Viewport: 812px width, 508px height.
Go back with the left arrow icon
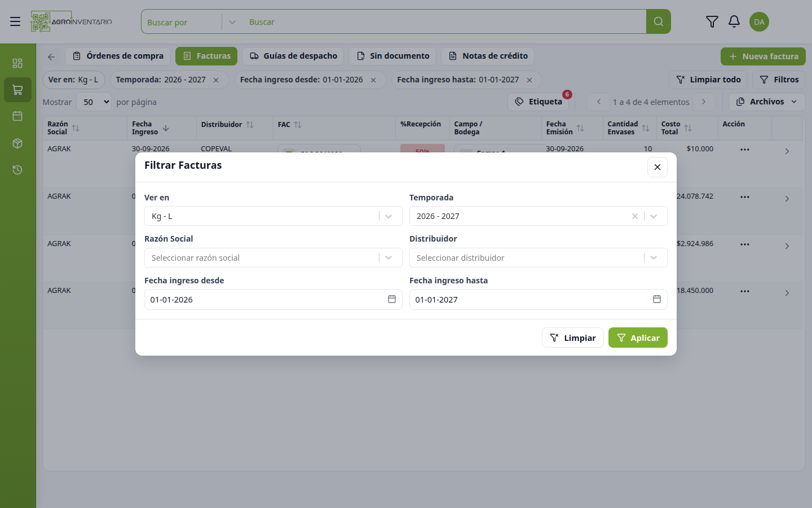(51, 56)
